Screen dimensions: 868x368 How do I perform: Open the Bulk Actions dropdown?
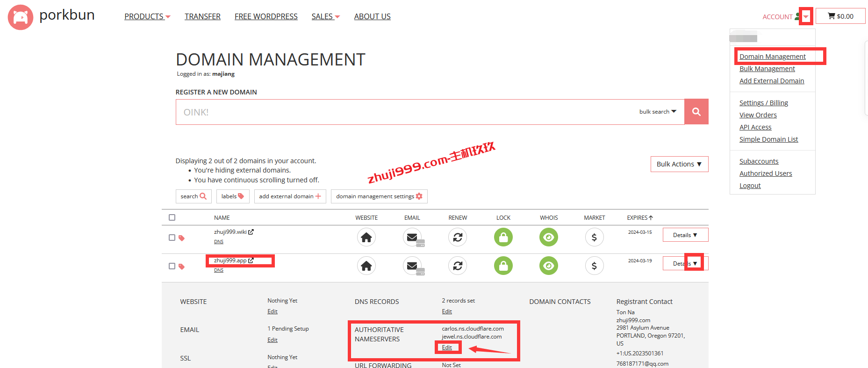tap(679, 164)
